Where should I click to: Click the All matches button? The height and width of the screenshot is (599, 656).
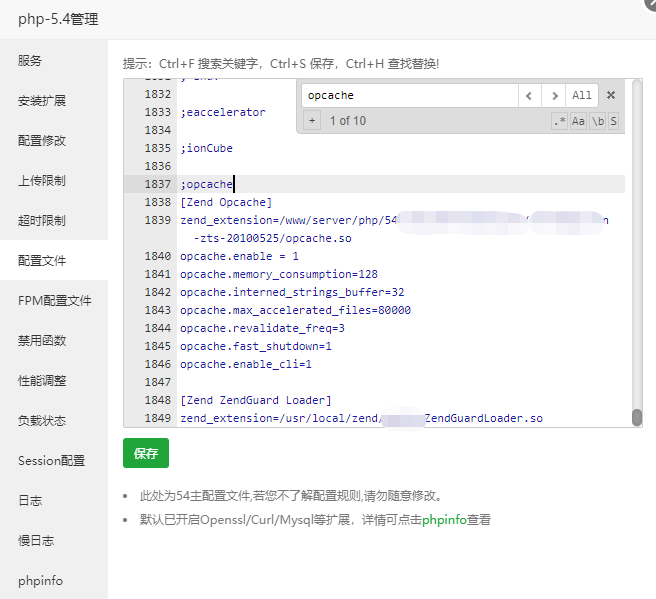[582, 96]
